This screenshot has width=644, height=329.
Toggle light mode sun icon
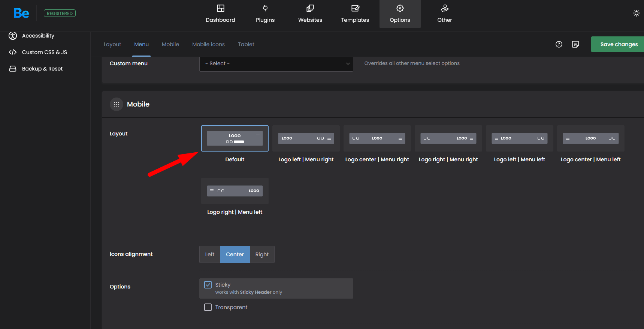[636, 13]
